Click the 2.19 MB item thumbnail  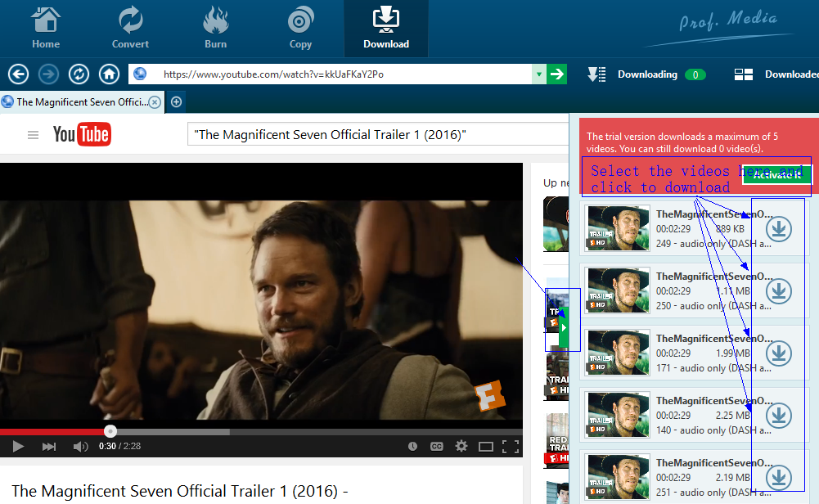[618, 477]
